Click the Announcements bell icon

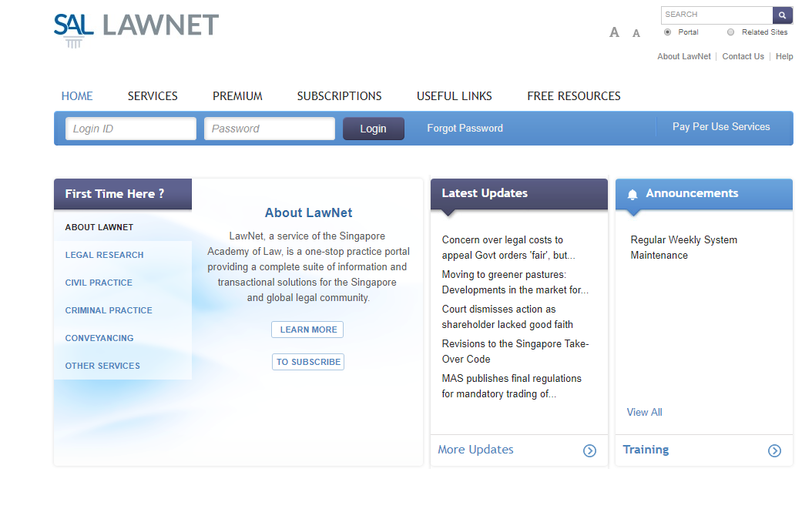coord(632,194)
